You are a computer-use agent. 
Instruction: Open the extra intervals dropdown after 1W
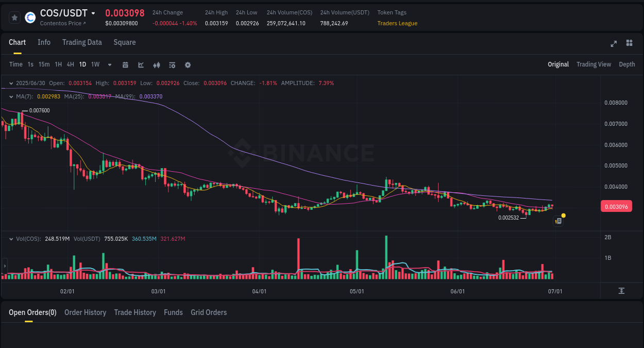pyautogui.click(x=109, y=64)
